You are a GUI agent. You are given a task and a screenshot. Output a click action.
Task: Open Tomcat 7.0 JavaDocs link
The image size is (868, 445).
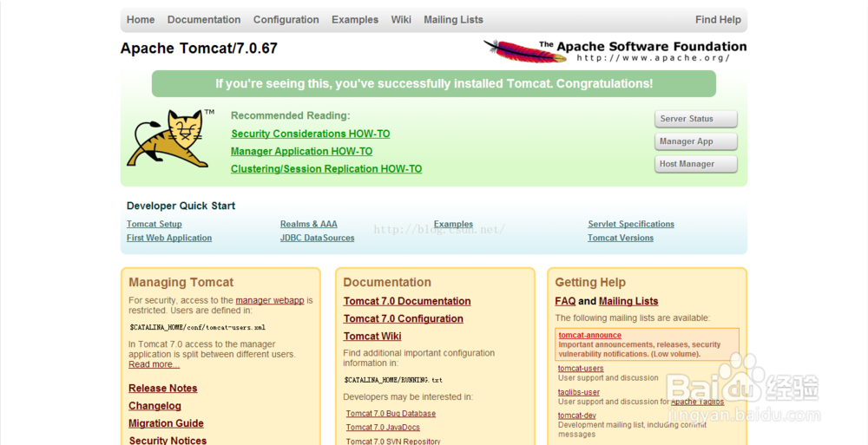(x=383, y=428)
